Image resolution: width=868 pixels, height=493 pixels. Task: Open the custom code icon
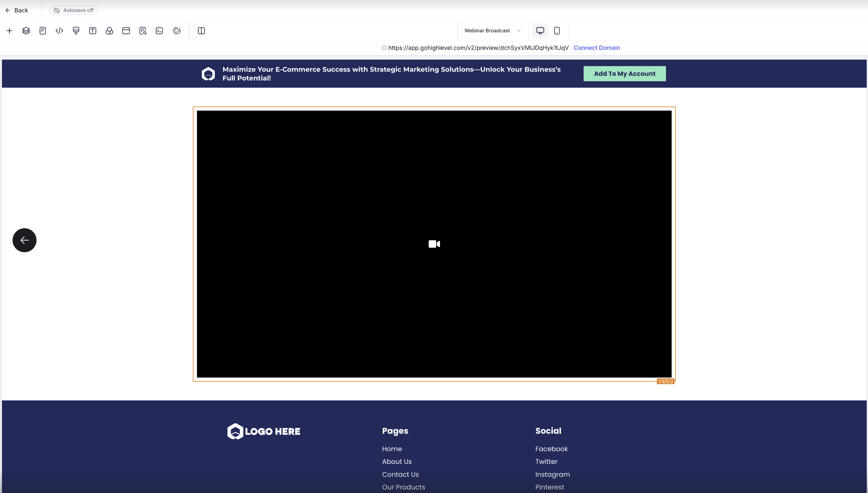[x=59, y=31]
